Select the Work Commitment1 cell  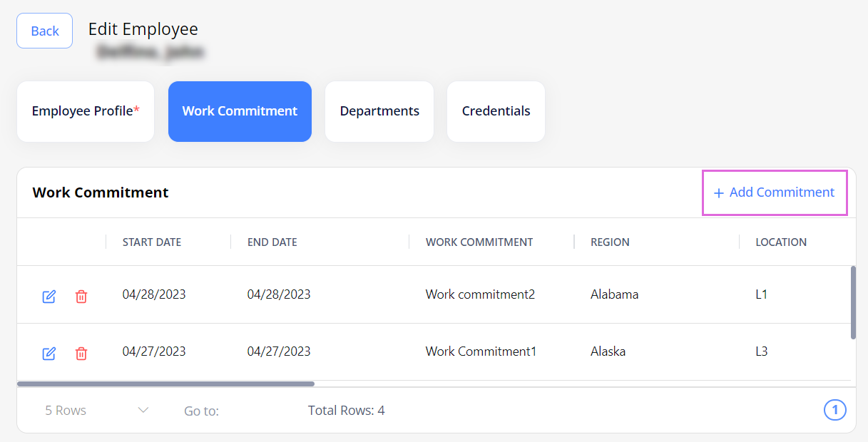pyautogui.click(x=481, y=351)
